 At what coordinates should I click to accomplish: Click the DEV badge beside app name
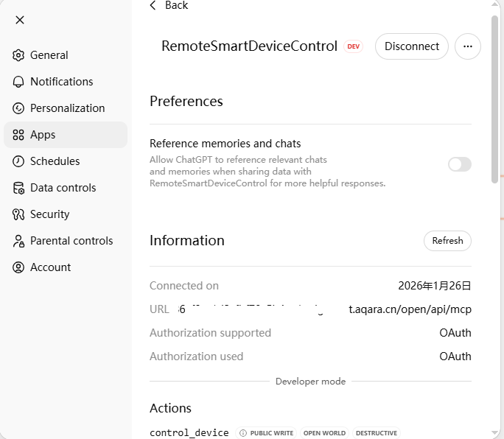[354, 46]
